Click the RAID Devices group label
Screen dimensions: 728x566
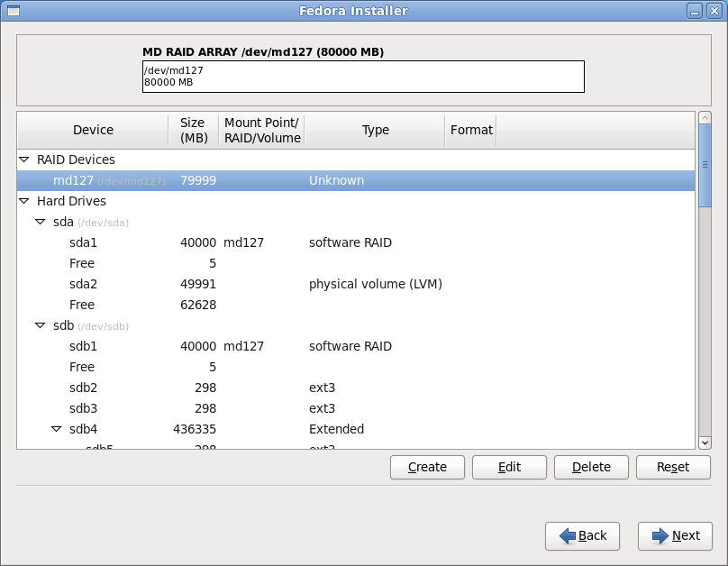pos(77,160)
